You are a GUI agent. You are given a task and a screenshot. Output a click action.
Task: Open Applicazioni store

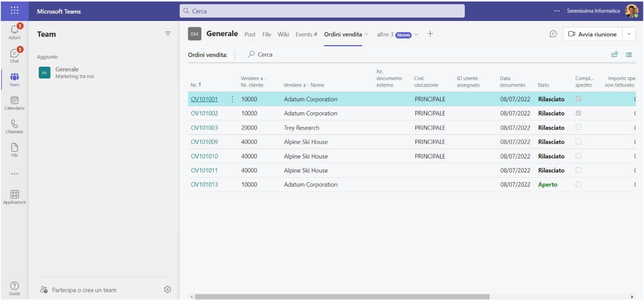point(14,197)
